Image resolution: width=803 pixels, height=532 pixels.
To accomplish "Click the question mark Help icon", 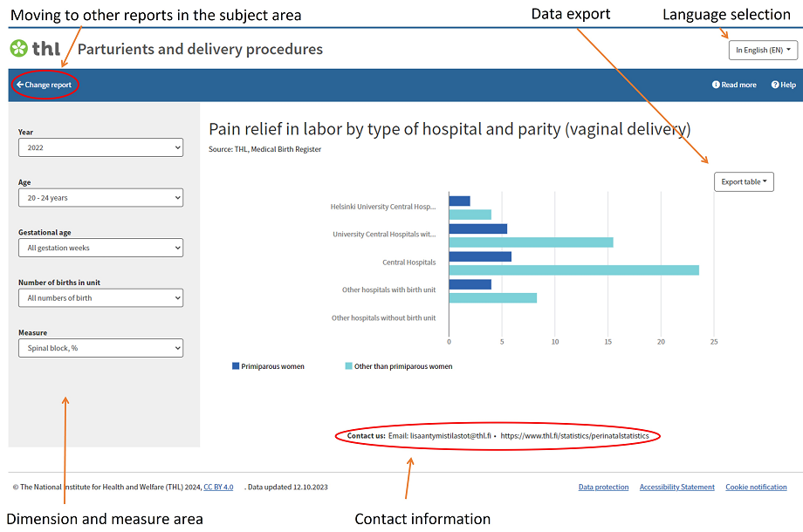I will point(773,85).
